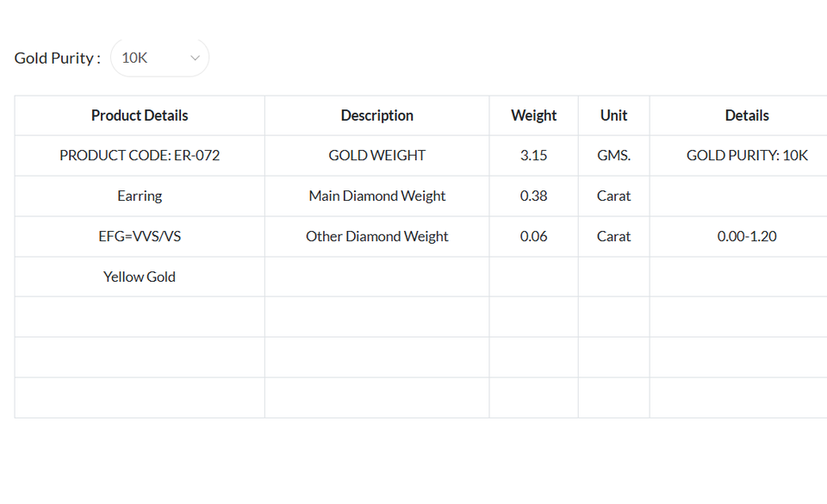Select the 0.00-1.20 details cell

[746, 236]
